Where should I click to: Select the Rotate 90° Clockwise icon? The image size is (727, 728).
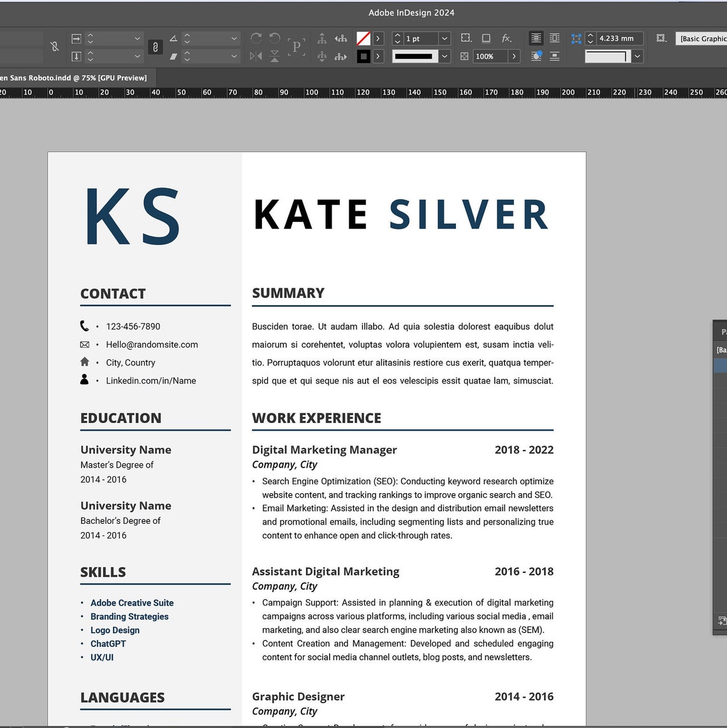(x=256, y=38)
